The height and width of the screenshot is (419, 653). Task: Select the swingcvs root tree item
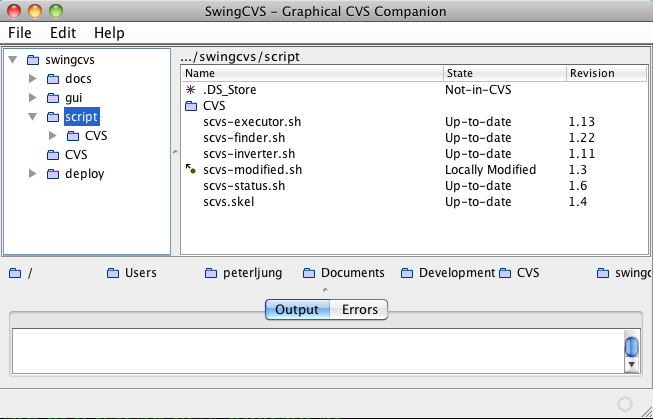pyautogui.click(x=70, y=60)
